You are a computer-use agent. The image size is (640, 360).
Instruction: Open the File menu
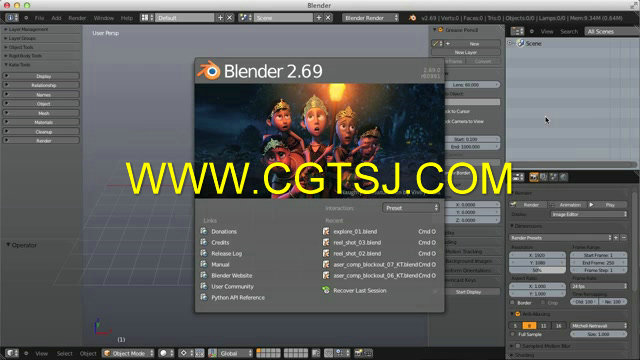39,18
